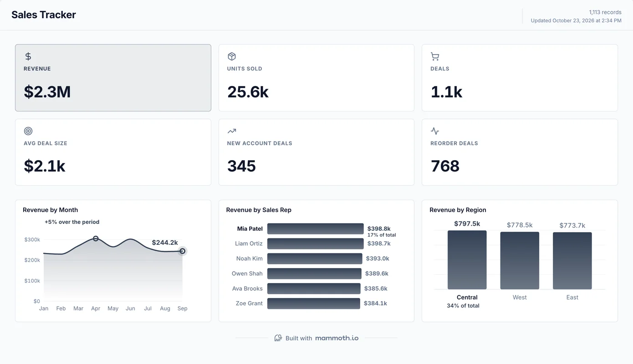633x364 pixels.
Task: Click the West region bar
Action: click(520, 261)
